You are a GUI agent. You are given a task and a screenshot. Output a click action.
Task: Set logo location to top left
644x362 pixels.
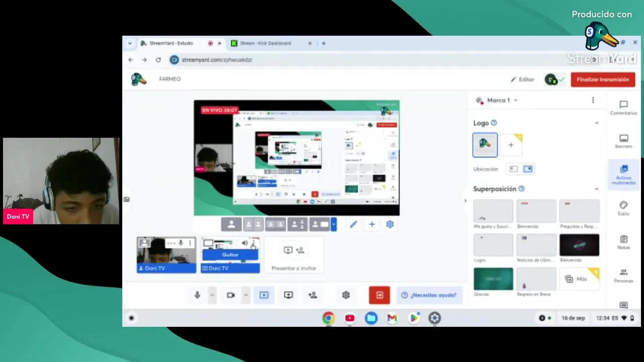click(513, 169)
